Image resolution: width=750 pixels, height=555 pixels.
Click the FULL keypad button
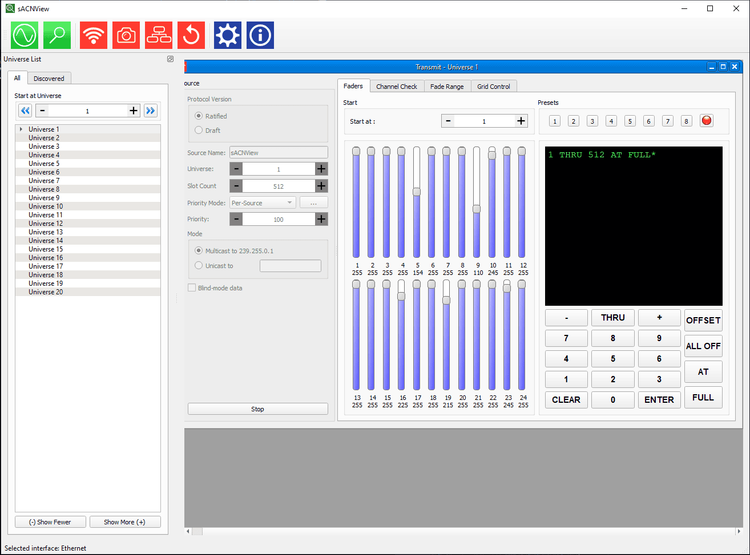pyautogui.click(x=703, y=398)
